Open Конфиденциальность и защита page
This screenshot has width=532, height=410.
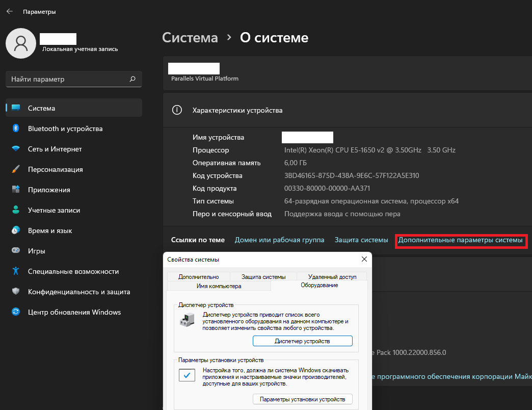(x=78, y=292)
